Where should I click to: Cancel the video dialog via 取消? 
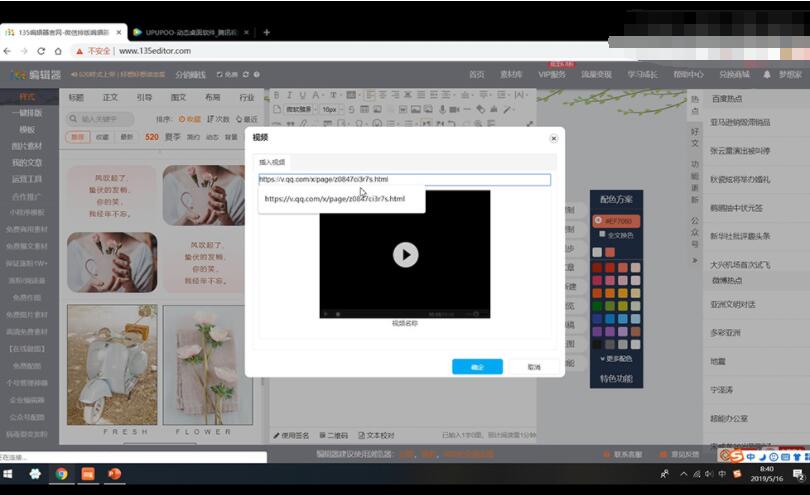point(534,367)
